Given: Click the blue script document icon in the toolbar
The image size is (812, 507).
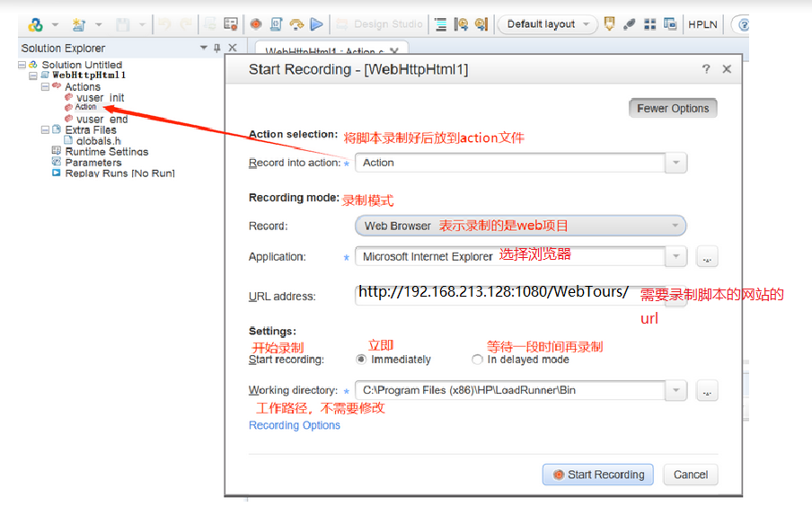Looking at the screenshot, I should (276, 24).
